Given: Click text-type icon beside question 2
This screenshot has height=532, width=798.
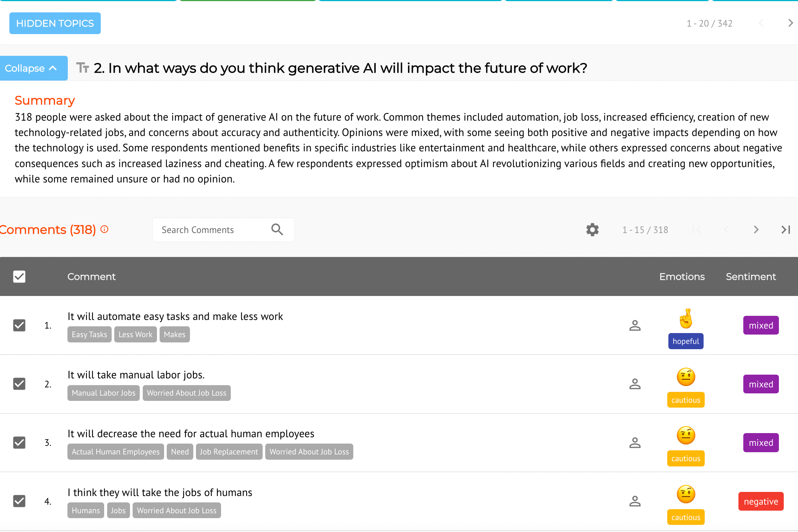Looking at the screenshot, I should [83, 68].
